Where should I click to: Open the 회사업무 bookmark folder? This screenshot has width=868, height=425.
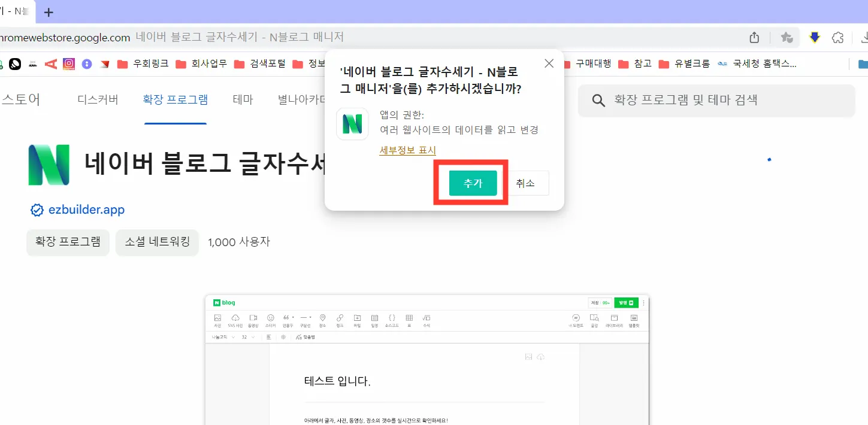tap(201, 63)
